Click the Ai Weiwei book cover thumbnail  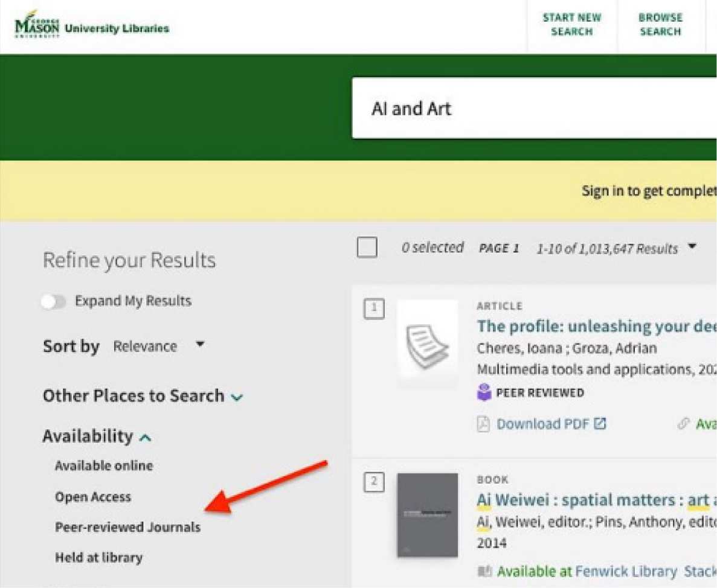click(x=428, y=515)
